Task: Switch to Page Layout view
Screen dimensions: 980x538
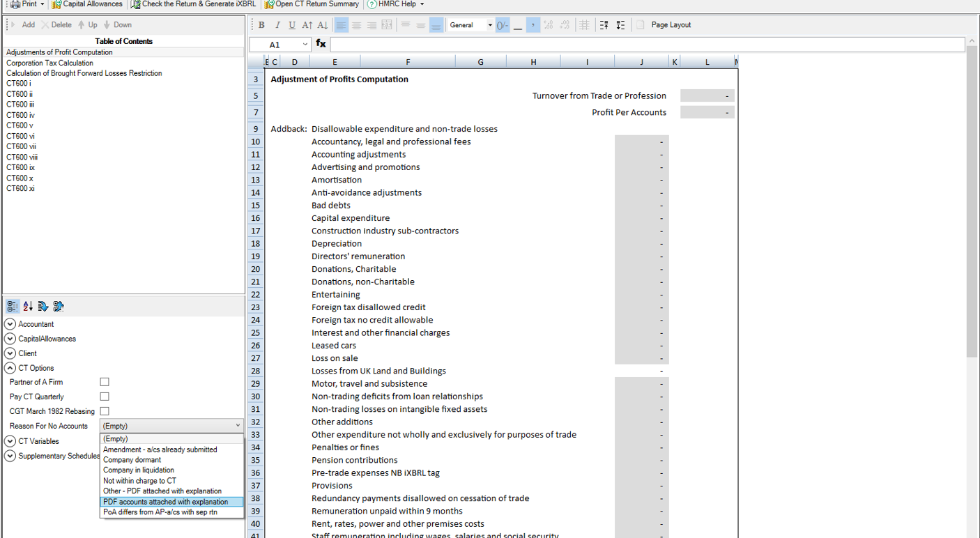Action: [x=664, y=25]
